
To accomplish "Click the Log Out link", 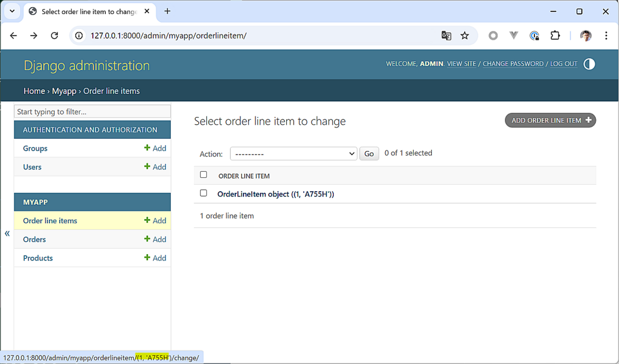I will pos(564,64).
